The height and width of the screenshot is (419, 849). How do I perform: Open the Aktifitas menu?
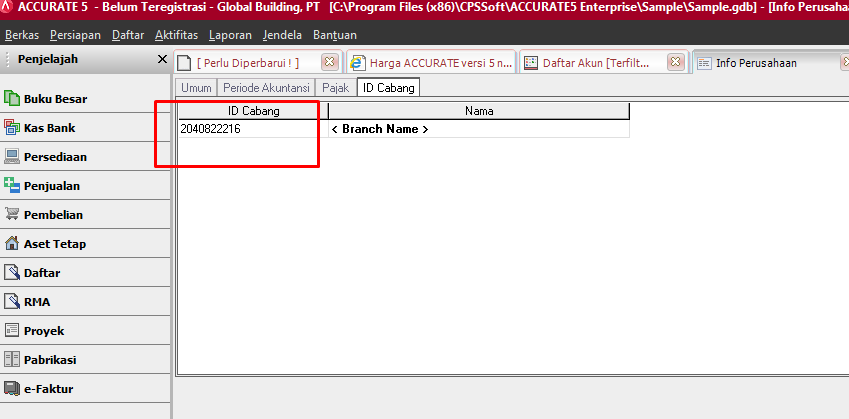point(176,35)
